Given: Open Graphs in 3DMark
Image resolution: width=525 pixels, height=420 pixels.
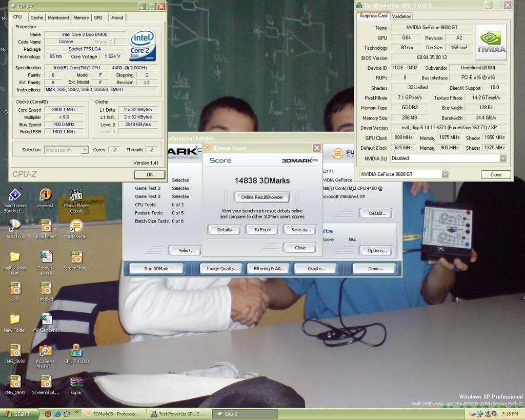Looking at the screenshot, I should point(316,269).
